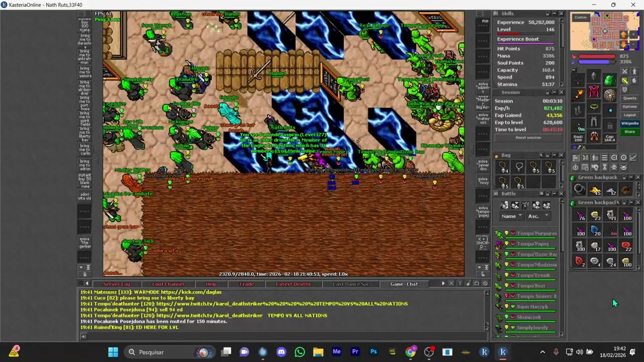Viewport: 644px width, 362px height.
Task: Open the green Store button
Action: (630, 132)
